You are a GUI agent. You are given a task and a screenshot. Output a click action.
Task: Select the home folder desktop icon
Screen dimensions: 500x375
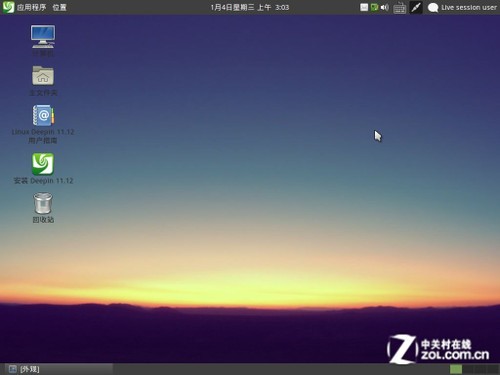[x=43, y=81]
